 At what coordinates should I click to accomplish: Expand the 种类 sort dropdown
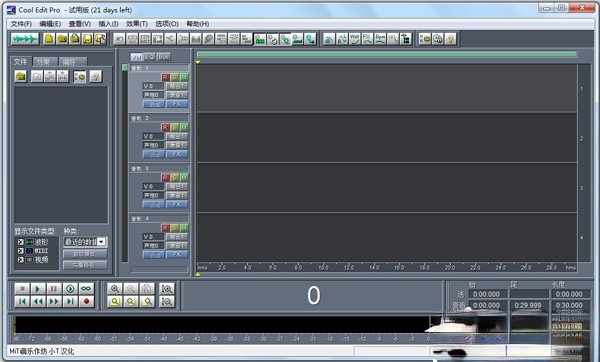coord(101,242)
